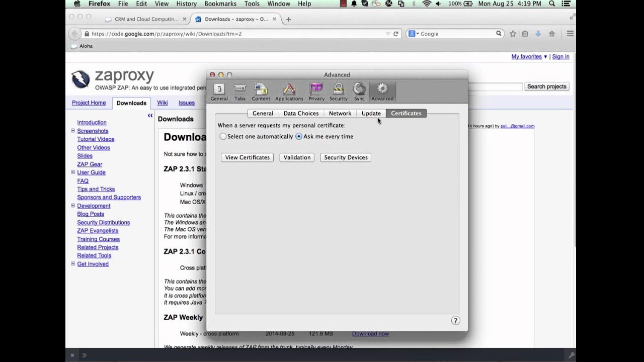
Task: Follow the weekly Download now link
Action: (x=370, y=334)
